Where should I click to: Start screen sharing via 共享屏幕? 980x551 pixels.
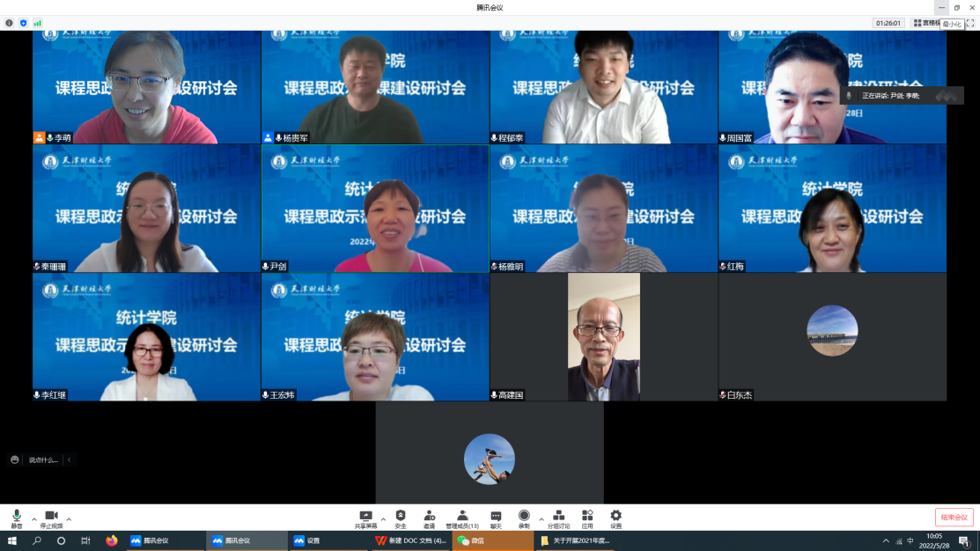coord(365,518)
